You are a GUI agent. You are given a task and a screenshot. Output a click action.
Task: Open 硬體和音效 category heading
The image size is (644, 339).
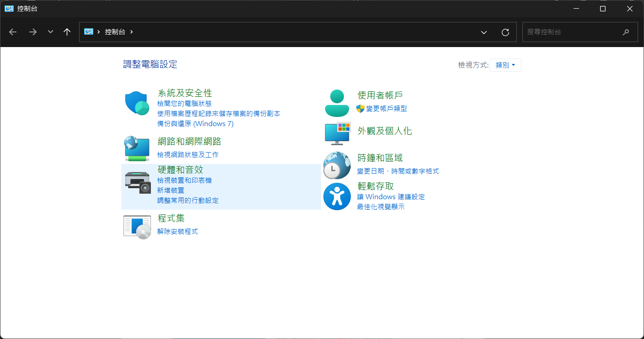click(180, 170)
